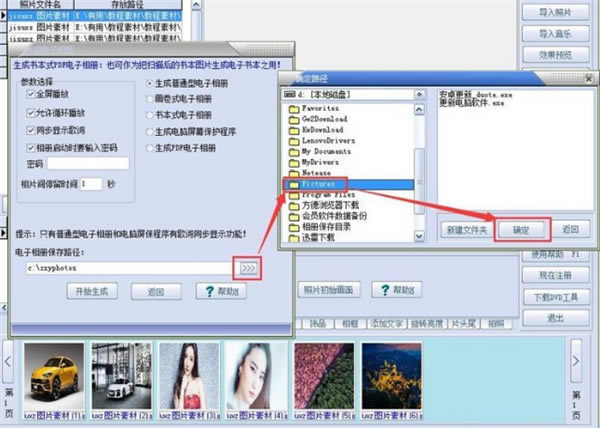Viewport: 600px width, 428px height.
Task: Click the Netease folder icon
Action: point(294,173)
